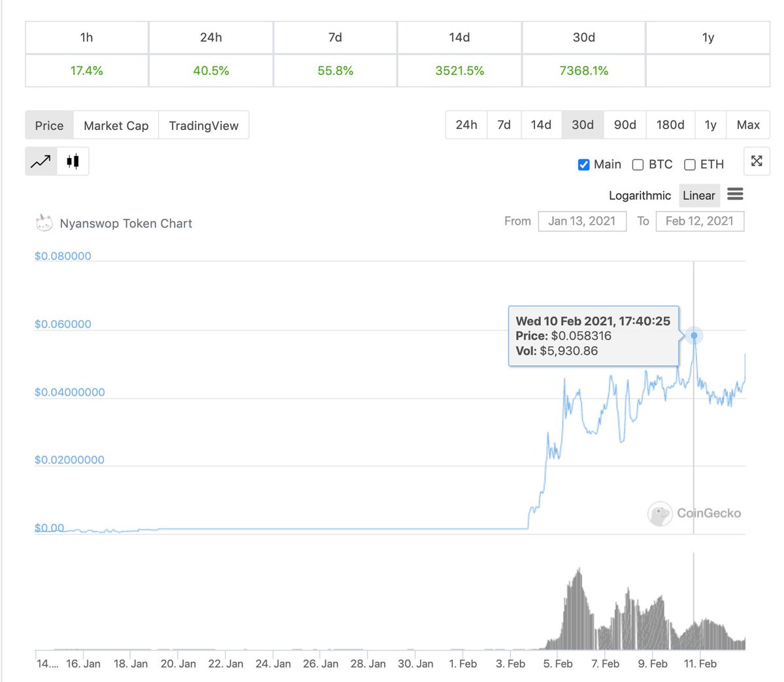Switch the scale to Logarithmic
784x682 pixels.
[x=640, y=195]
